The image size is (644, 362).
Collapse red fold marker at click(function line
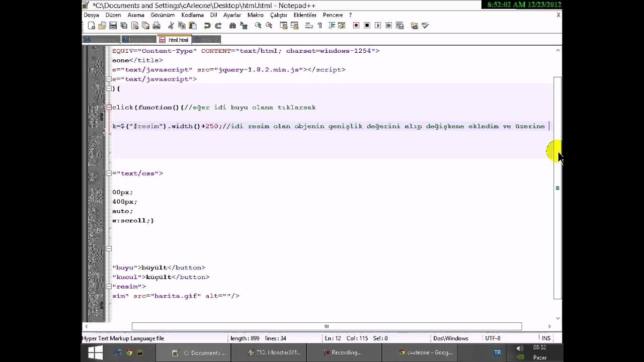pos(109,107)
